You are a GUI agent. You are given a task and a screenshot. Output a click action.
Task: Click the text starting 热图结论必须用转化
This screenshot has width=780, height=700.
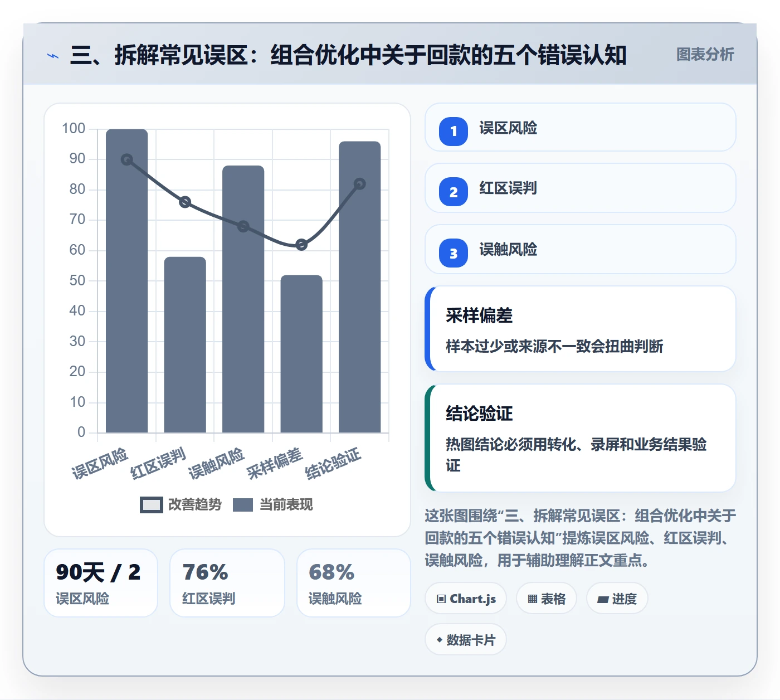click(x=576, y=455)
